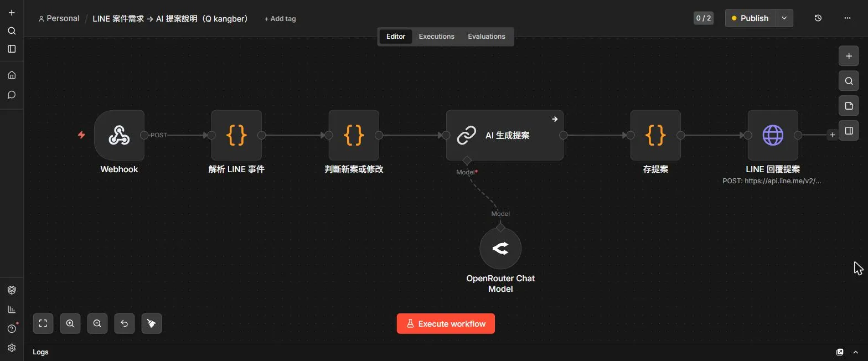Toggle the canvas side panel button

(849, 131)
